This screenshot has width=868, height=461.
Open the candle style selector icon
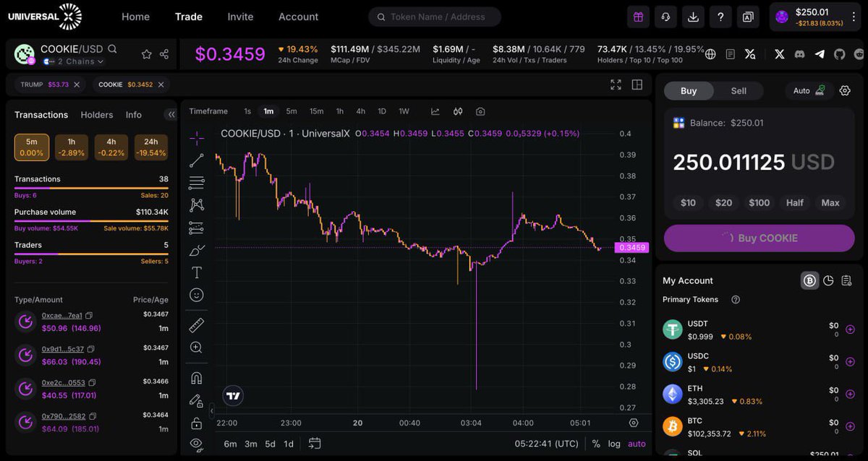point(457,111)
